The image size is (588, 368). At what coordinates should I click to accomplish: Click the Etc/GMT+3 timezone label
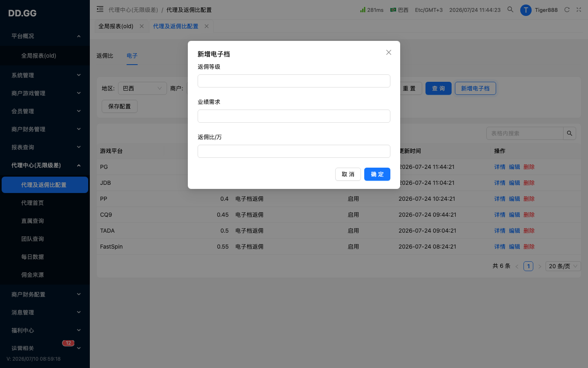tap(429, 10)
